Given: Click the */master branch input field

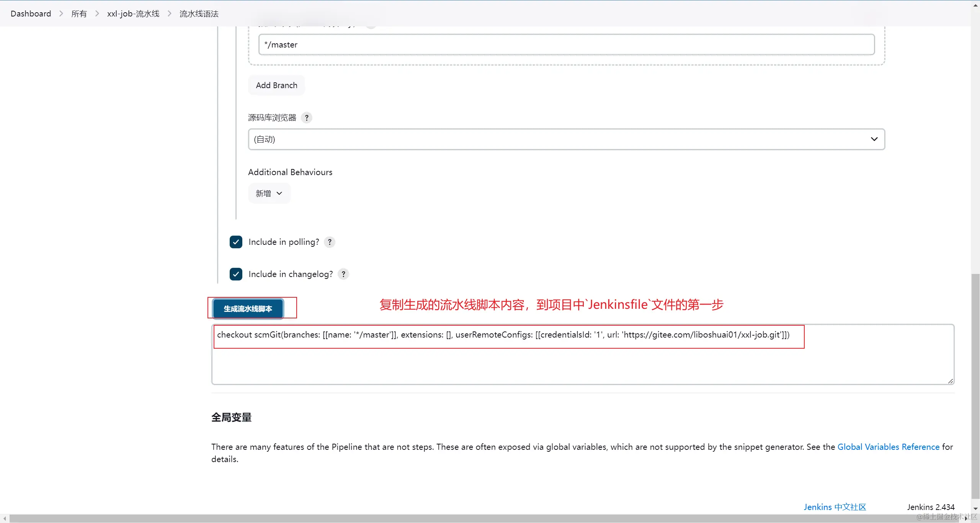Looking at the screenshot, I should coord(566,45).
